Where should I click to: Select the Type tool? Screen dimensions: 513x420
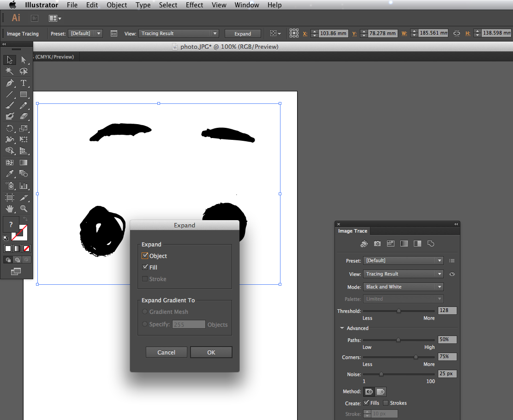coord(24,83)
